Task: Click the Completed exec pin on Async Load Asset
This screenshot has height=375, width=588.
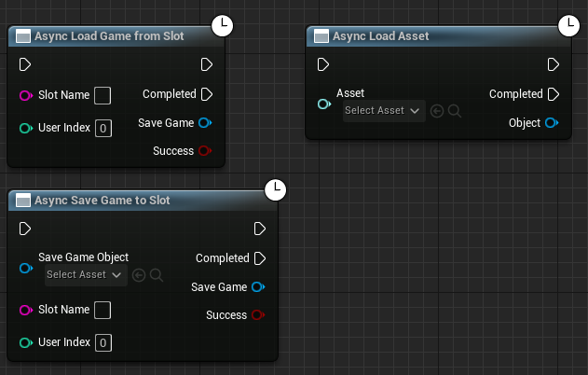Action: 553,94
